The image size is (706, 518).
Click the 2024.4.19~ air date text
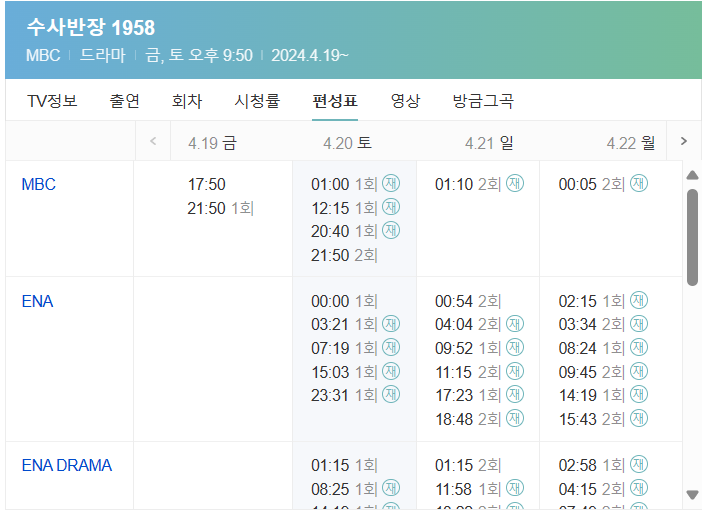click(x=310, y=55)
